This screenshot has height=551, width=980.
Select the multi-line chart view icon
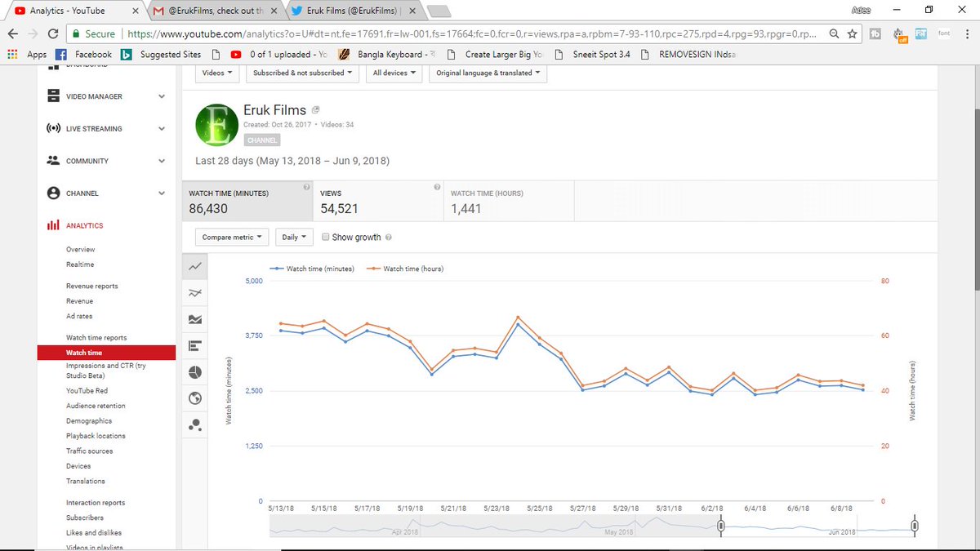pyautogui.click(x=194, y=293)
